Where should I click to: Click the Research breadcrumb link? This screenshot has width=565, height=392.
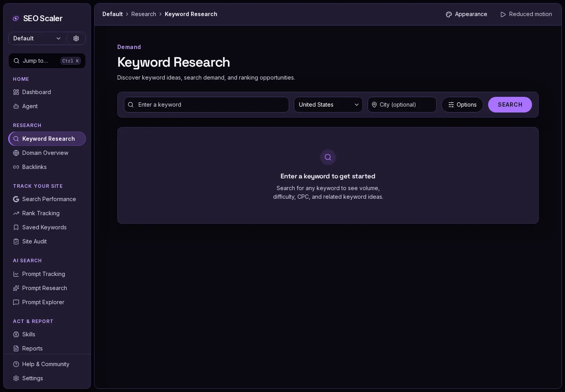144,14
